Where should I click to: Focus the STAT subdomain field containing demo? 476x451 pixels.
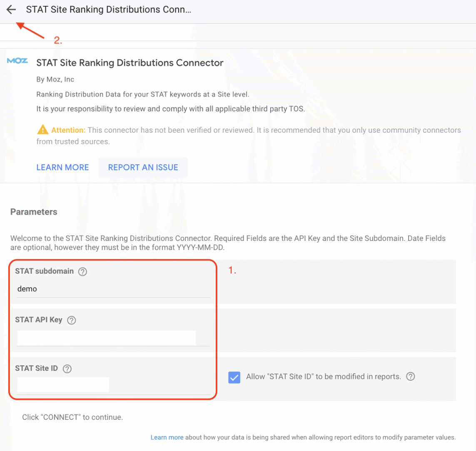click(113, 289)
